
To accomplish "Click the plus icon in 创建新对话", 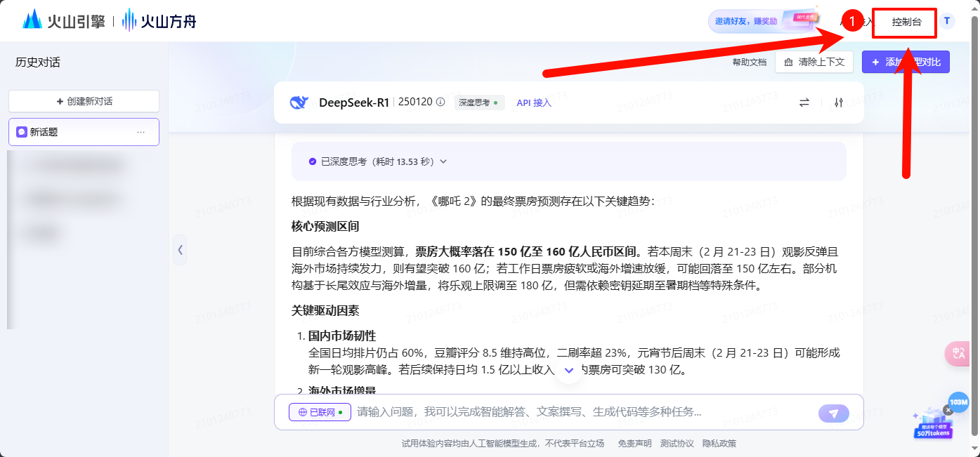I will tap(60, 102).
